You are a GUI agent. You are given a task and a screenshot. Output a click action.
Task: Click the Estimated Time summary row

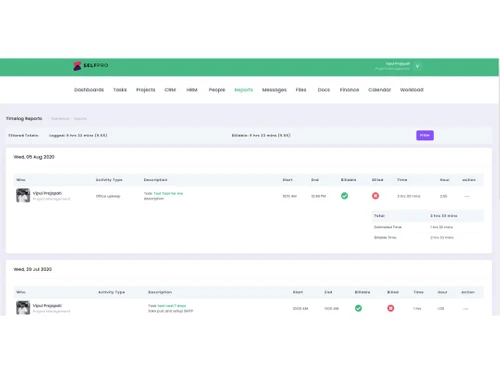coord(427,227)
